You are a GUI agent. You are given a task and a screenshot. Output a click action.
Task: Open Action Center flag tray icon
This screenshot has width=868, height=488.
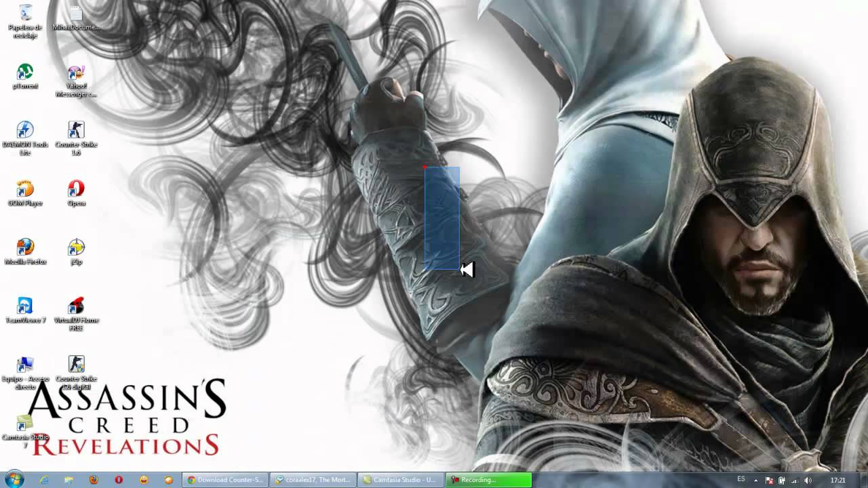pyautogui.click(x=770, y=481)
